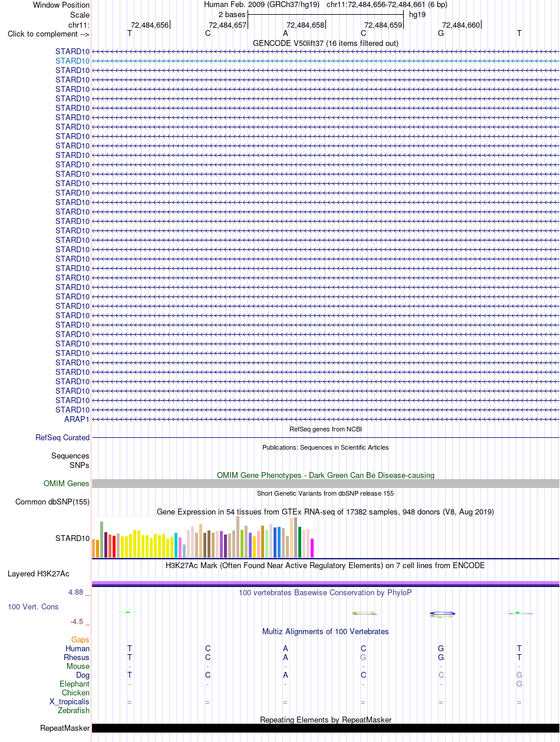560x742 pixels.
Task: Open Publications: Sequences in Scientific Articles title
Action: tap(325, 447)
